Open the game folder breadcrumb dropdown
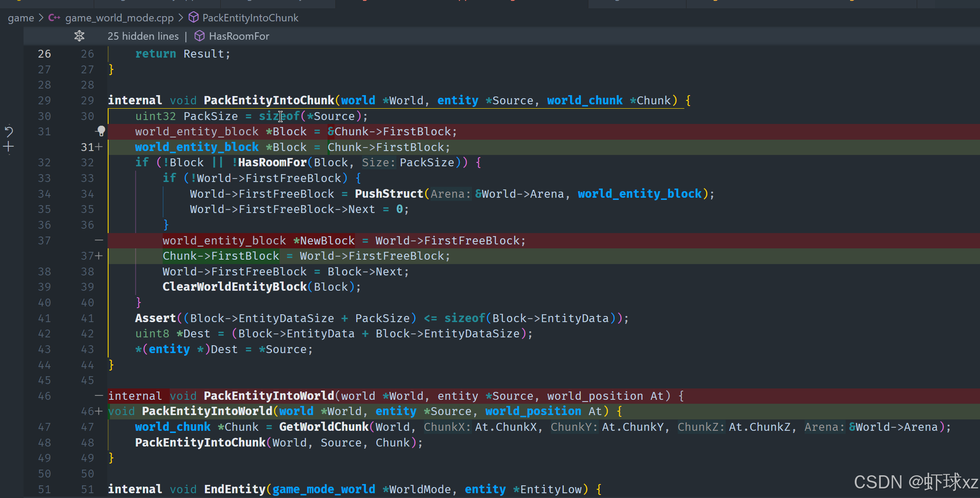 pos(20,18)
